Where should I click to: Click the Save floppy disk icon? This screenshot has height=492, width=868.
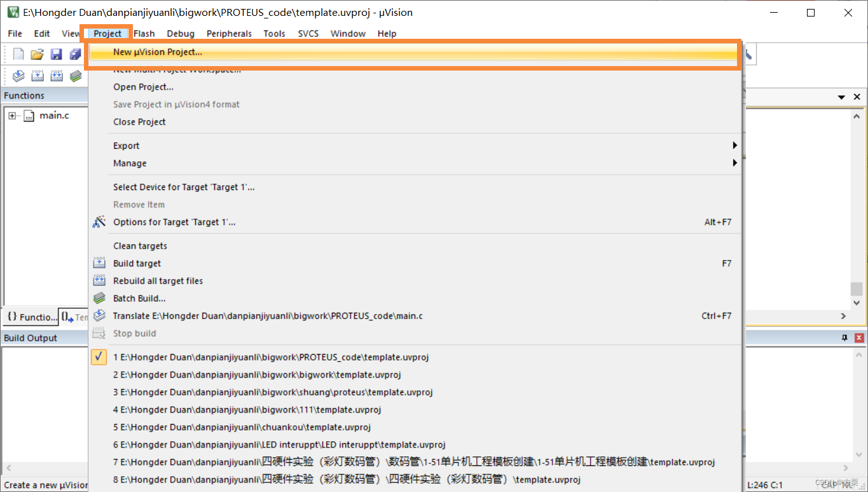coord(56,55)
